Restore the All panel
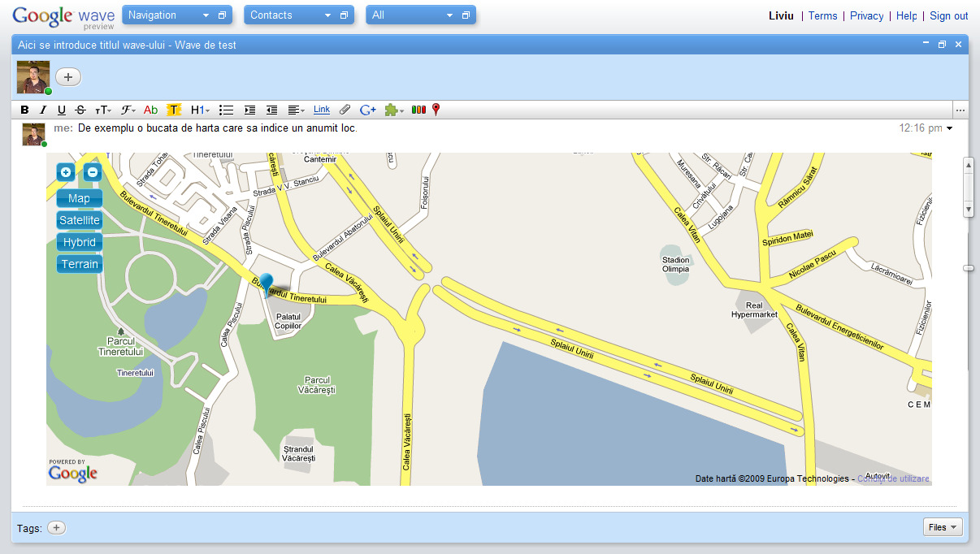Viewport: 980px width, 554px height. [466, 15]
